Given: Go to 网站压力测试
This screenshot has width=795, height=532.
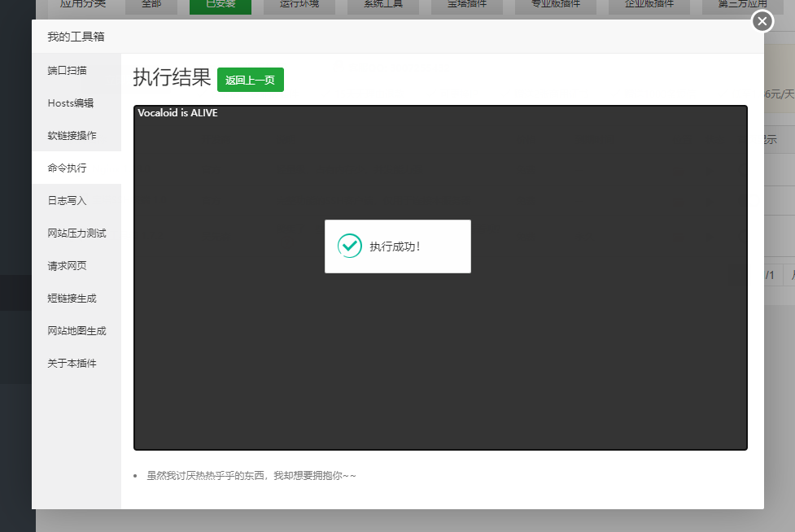Looking at the screenshot, I should (76, 233).
